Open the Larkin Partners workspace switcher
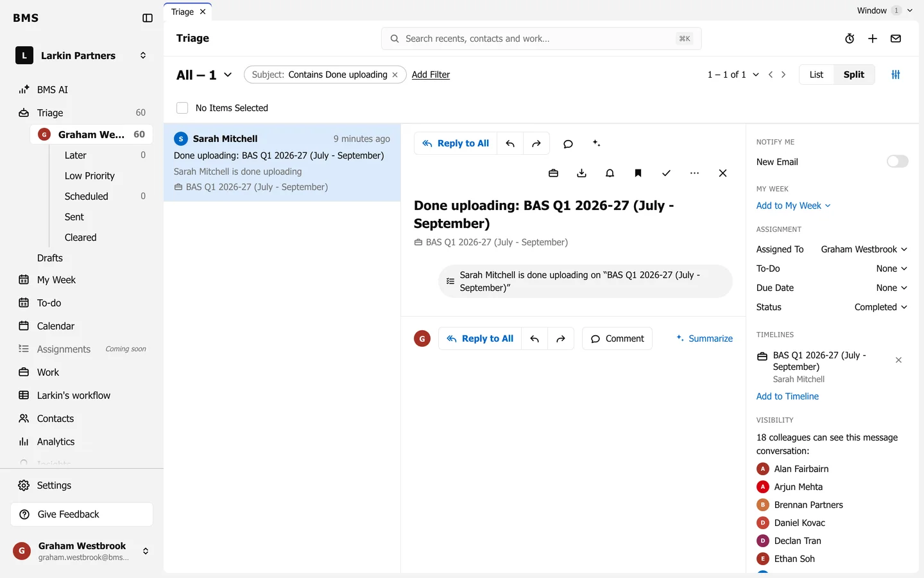 [x=81, y=56]
